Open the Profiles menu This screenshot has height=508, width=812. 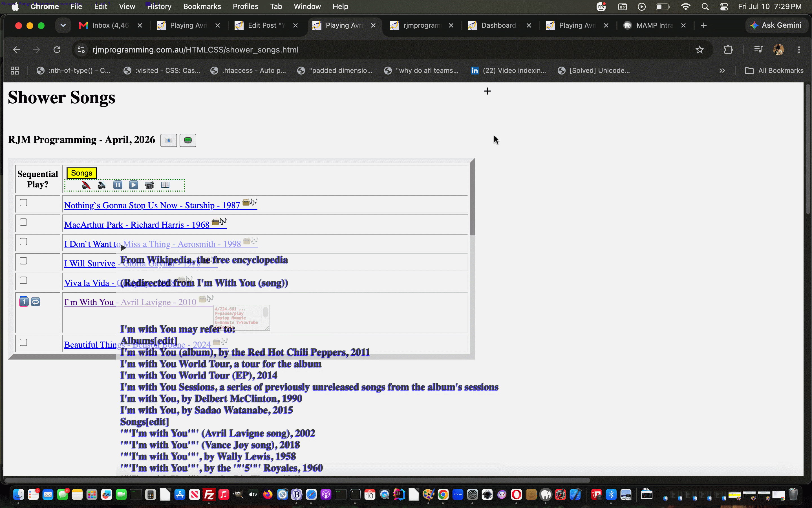coord(246,6)
